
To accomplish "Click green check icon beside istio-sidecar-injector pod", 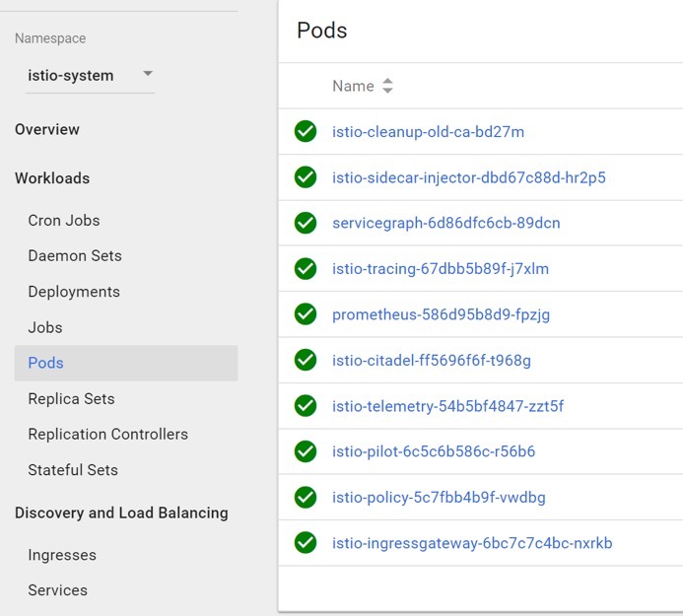I will 306,177.
